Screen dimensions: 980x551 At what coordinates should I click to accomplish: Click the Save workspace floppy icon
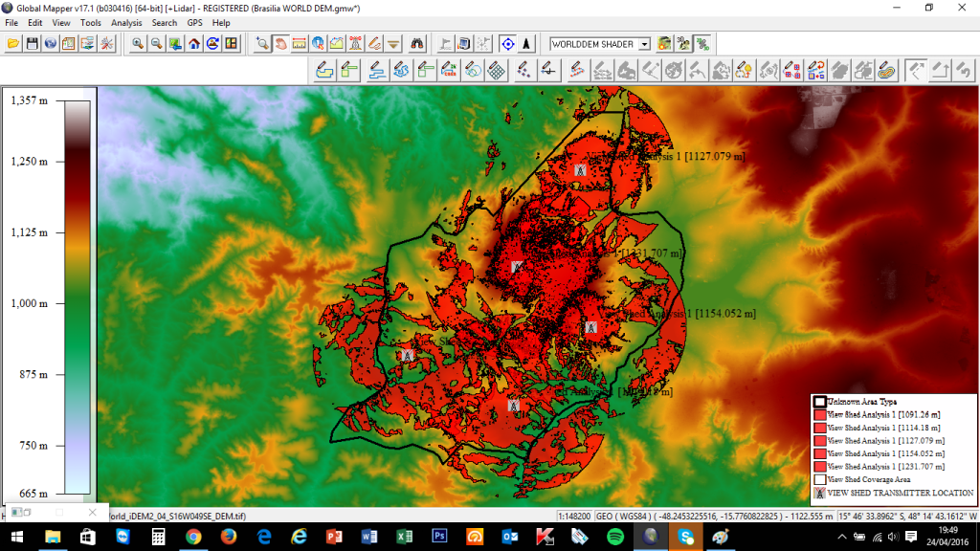32,44
